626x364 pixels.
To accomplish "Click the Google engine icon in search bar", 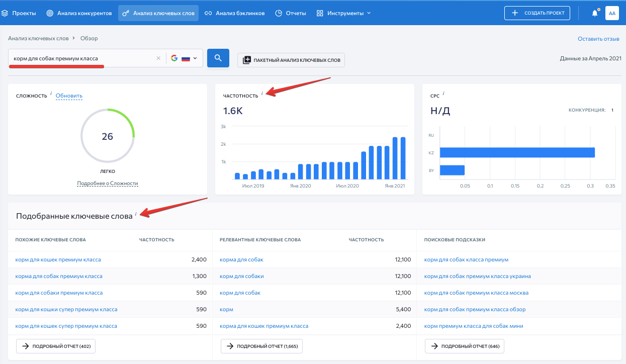I will point(174,58).
